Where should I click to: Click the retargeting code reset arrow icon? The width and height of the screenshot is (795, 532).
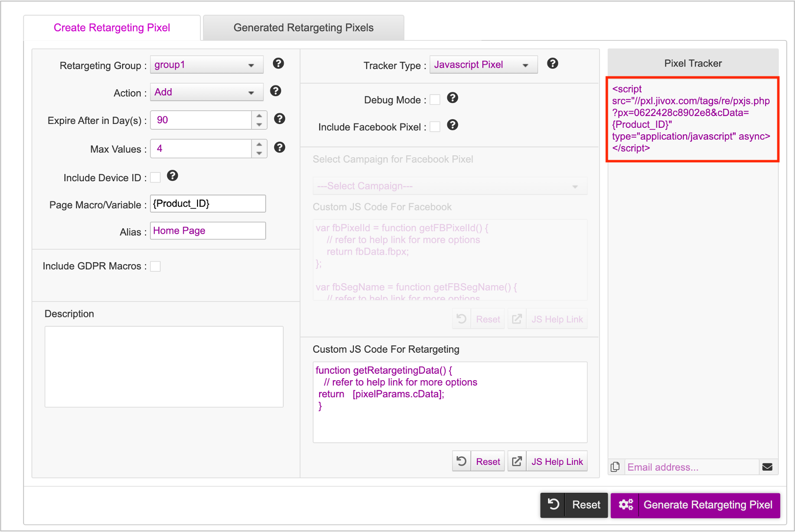[x=461, y=461]
